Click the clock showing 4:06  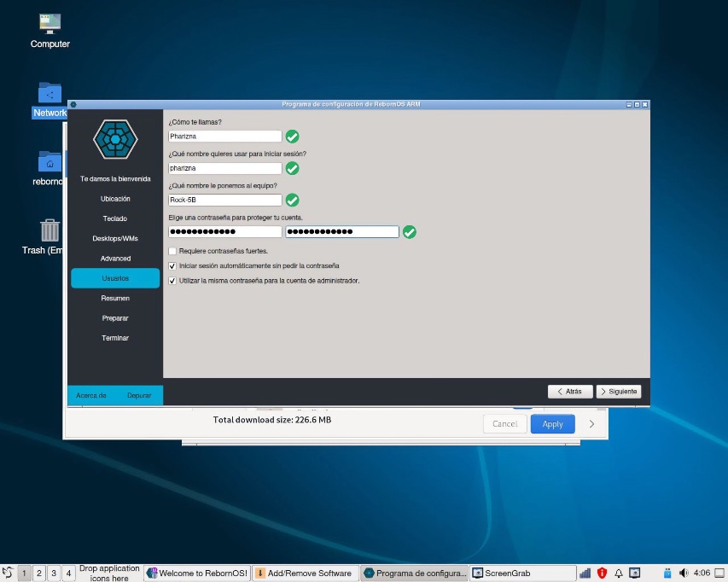point(702,573)
